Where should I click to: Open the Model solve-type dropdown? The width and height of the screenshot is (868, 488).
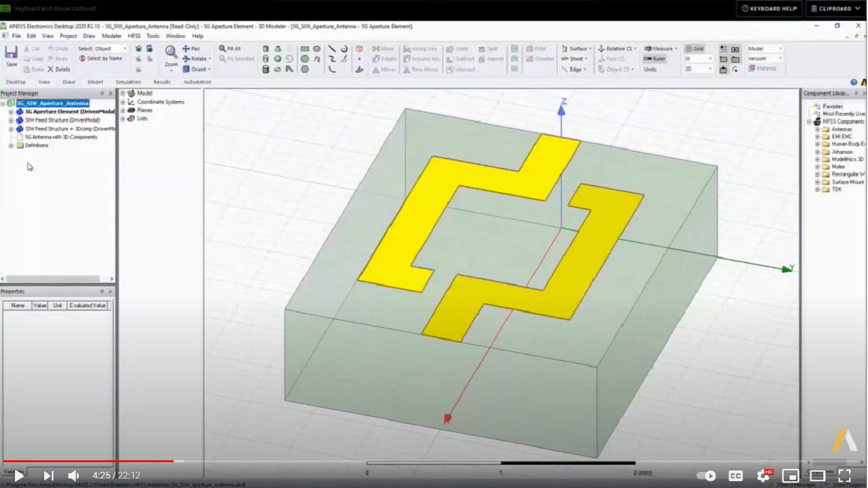[765, 49]
